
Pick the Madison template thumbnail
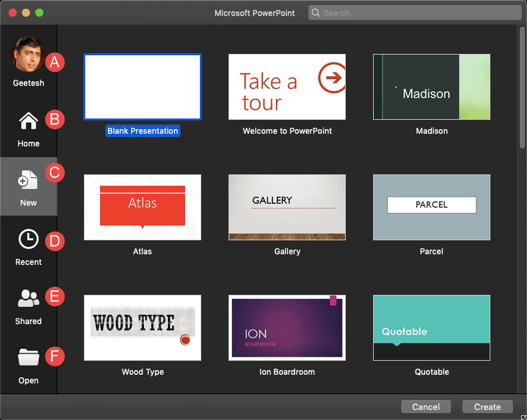pyautogui.click(x=432, y=87)
